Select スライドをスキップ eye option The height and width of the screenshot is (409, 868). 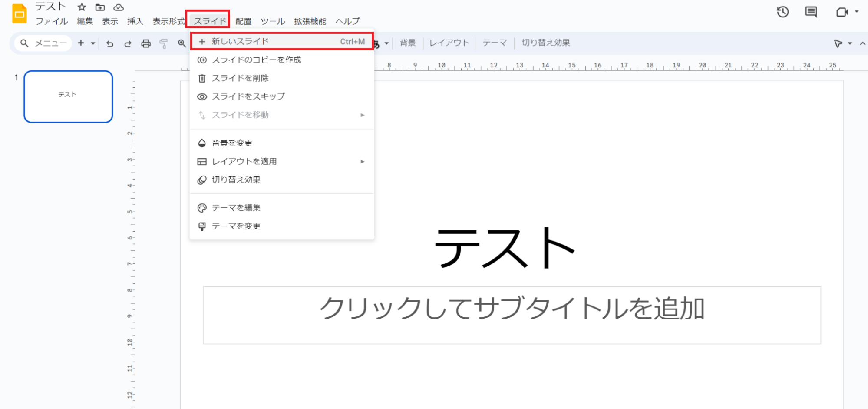[x=248, y=96]
